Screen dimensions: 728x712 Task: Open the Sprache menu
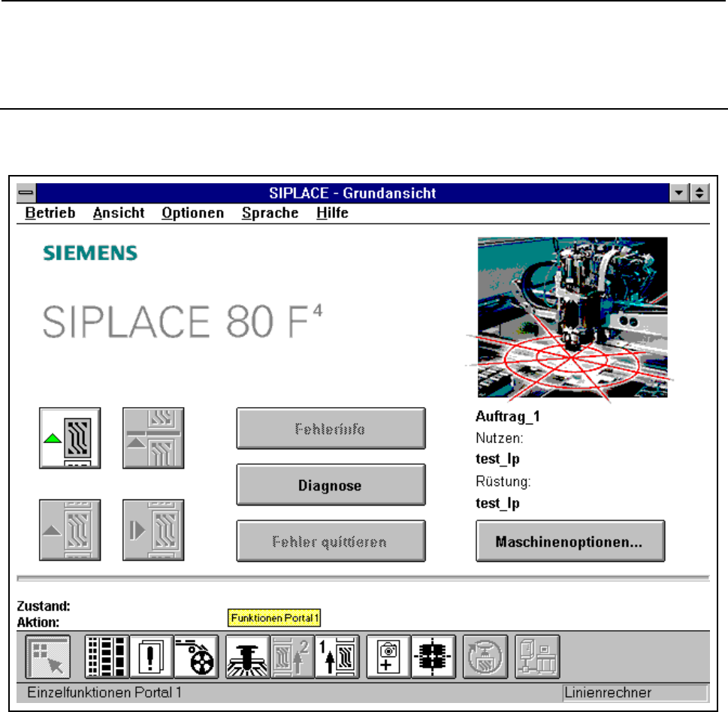point(270,213)
